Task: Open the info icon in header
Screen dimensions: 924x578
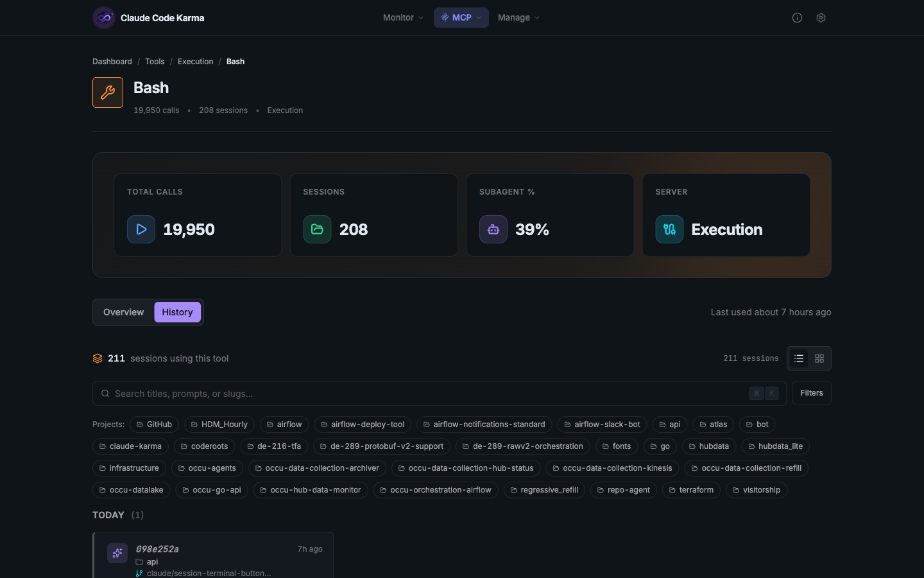Action: 797,18
